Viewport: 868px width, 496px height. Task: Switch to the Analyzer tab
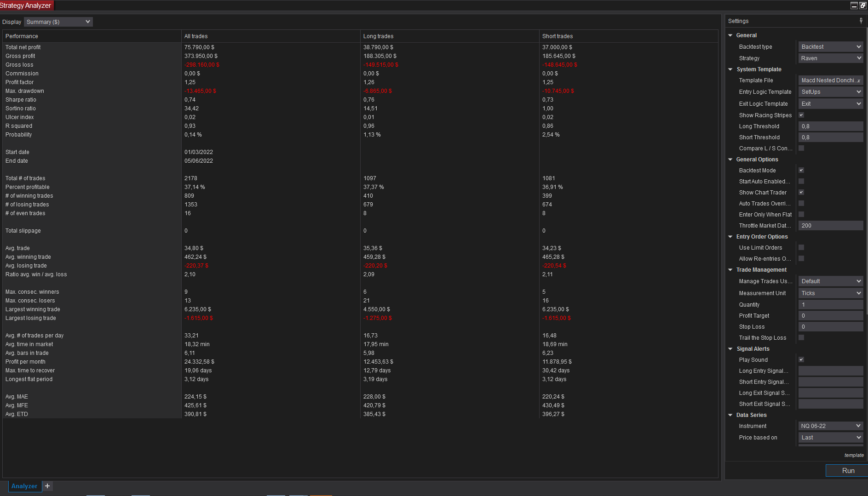click(x=24, y=486)
